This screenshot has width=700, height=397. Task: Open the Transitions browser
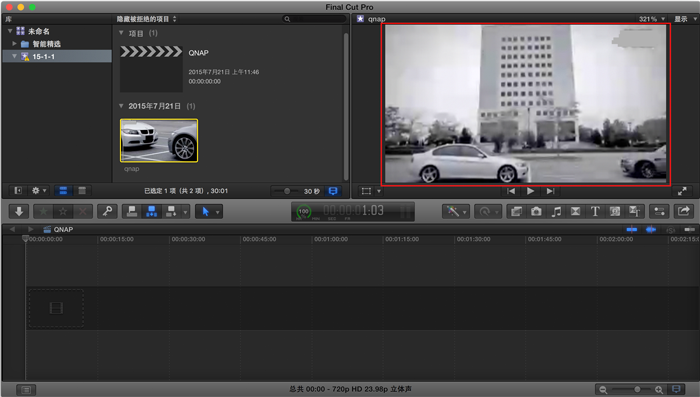tap(575, 211)
